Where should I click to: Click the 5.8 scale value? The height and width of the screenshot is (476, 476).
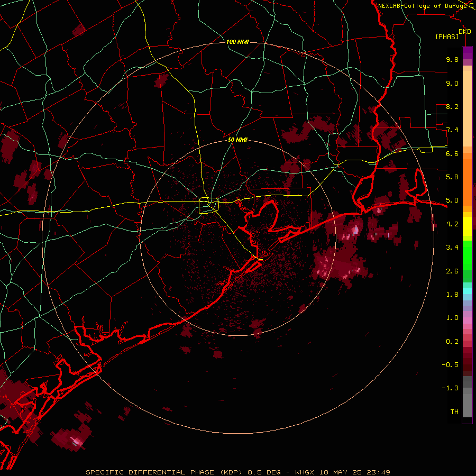click(452, 177)
